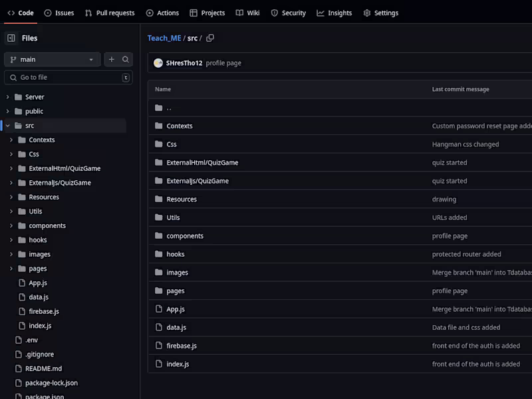Open the Pull requests tab
Image resolution: width=532 pixels, height=399 pixels.
click(x=110, y=13)
